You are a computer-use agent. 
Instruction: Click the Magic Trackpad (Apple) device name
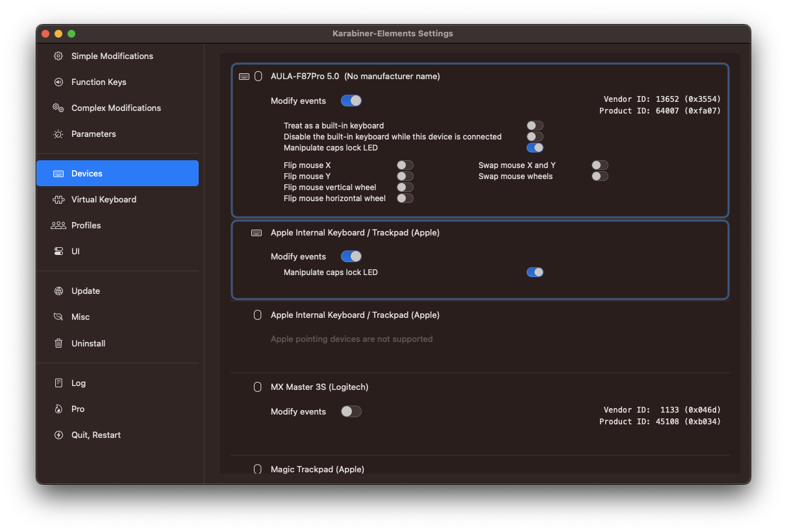coord(318,469)
